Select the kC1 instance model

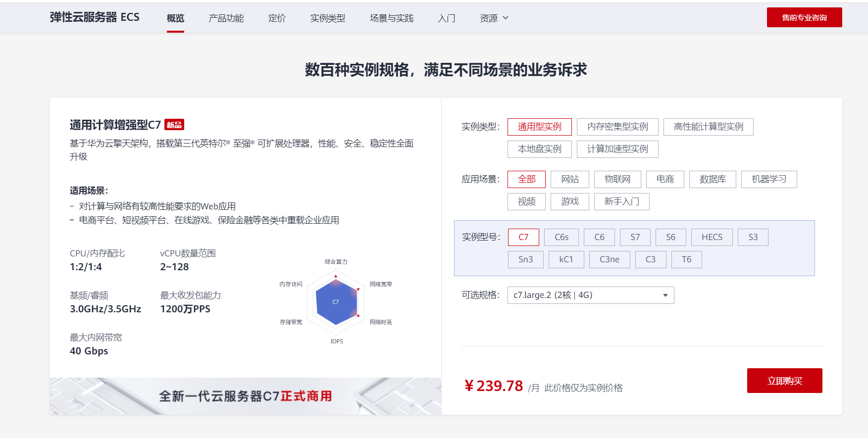tap(566, 259)
